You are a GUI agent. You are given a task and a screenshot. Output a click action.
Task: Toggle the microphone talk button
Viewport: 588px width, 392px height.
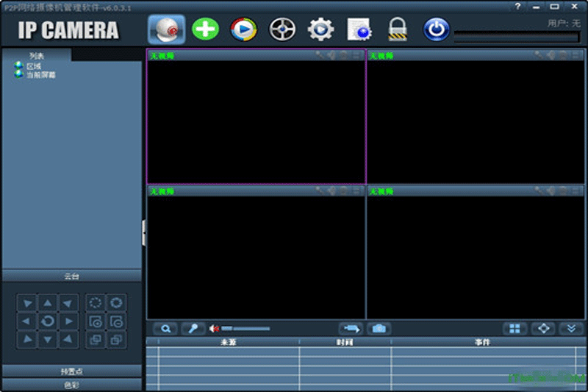[x=193, y=329]
